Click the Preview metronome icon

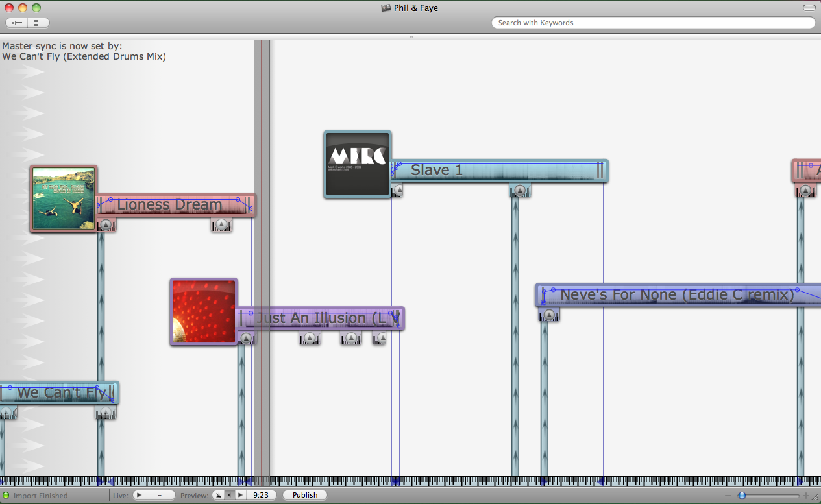[219, 495]
